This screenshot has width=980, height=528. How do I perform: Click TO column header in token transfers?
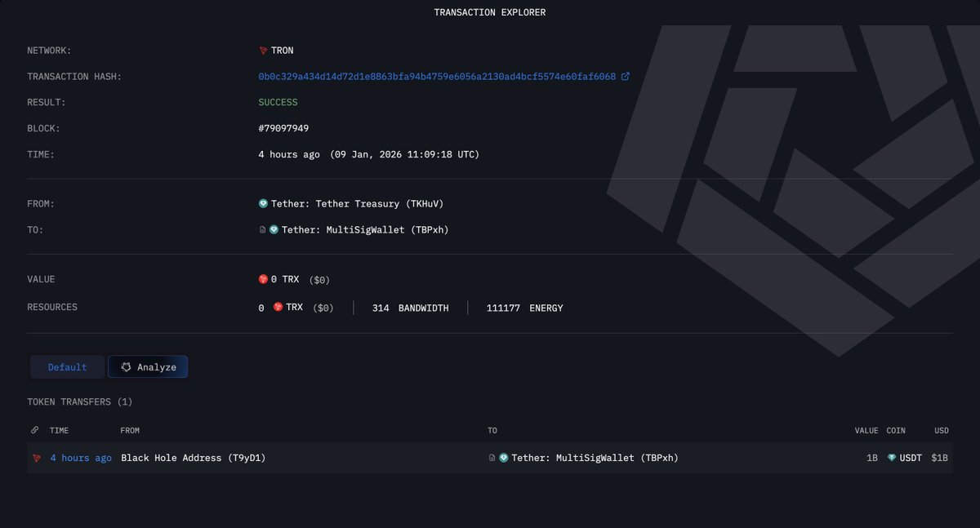[x=492, y=430]
